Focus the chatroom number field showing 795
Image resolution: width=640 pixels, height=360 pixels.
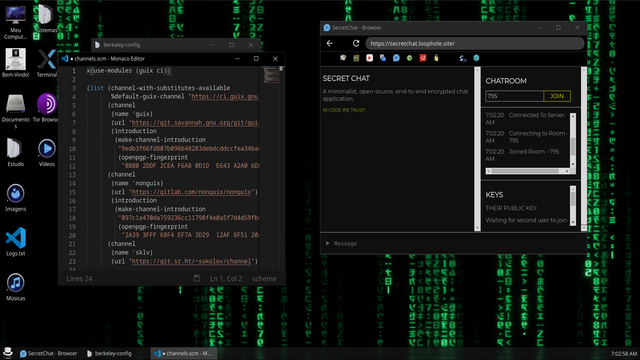coord(514,96)
